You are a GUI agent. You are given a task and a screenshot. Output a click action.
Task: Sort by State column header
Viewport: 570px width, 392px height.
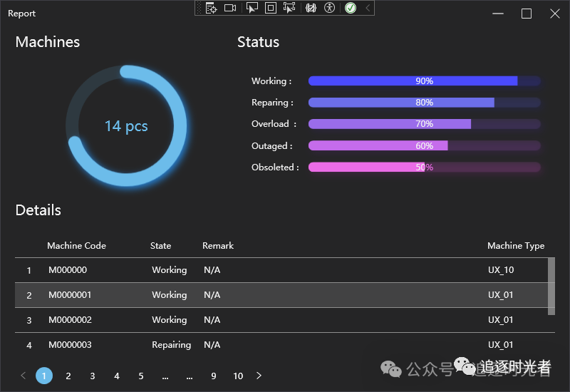[161, 246]
